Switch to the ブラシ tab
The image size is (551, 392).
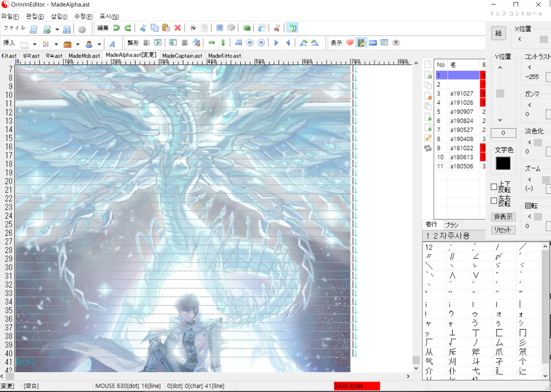click(452, 224)
